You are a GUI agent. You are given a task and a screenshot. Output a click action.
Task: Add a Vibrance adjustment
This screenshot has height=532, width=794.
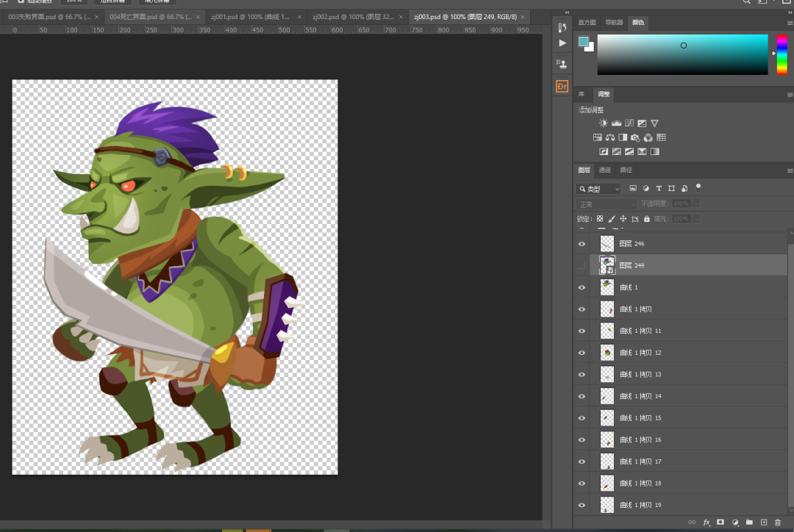coord(655,123)
